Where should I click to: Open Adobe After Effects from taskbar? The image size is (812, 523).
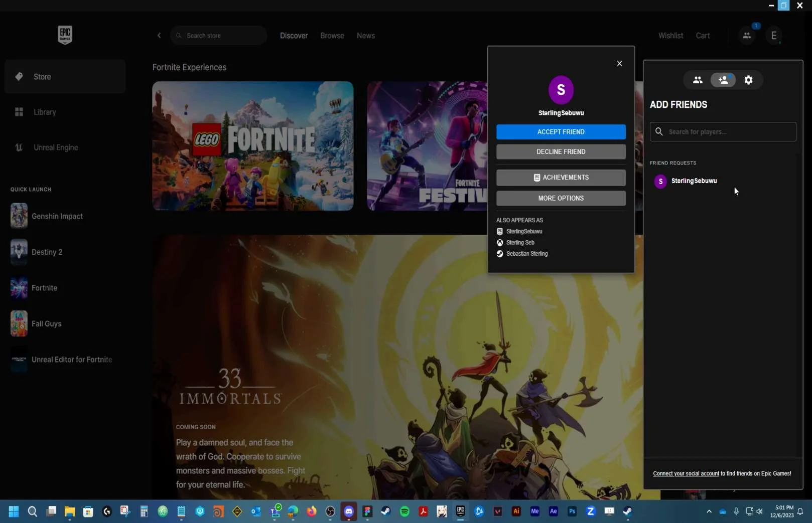tap(553, 511)
